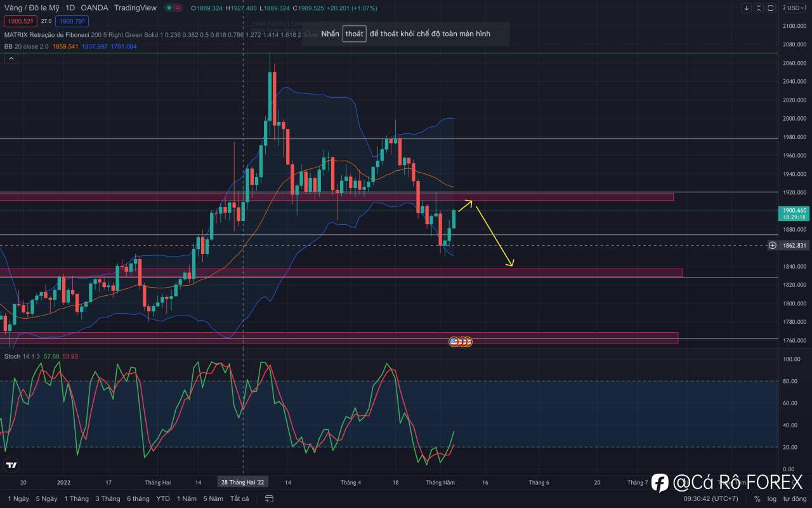Viewport: 812px width, 508px height.
Task: Toggle the log scale
Action: [x=771, y=499]
